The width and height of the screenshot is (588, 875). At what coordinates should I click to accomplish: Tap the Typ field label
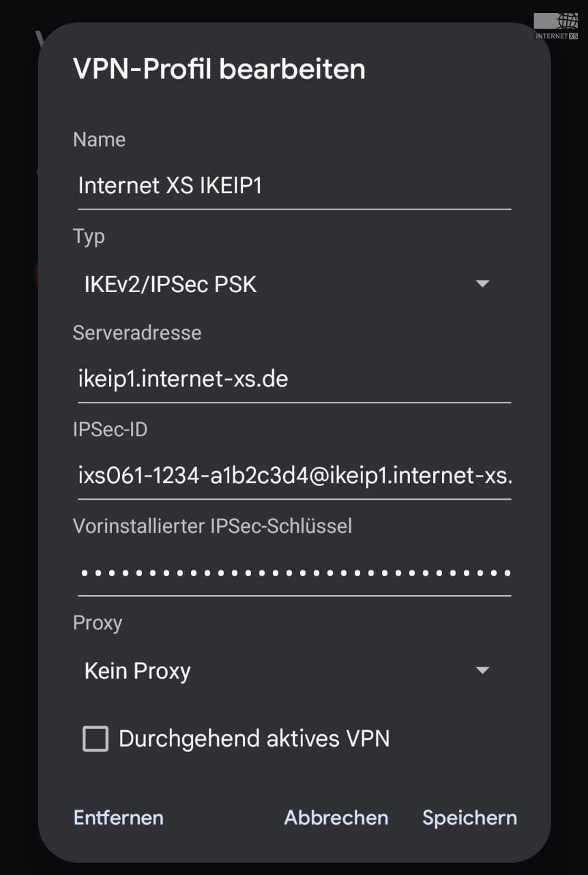89,237
